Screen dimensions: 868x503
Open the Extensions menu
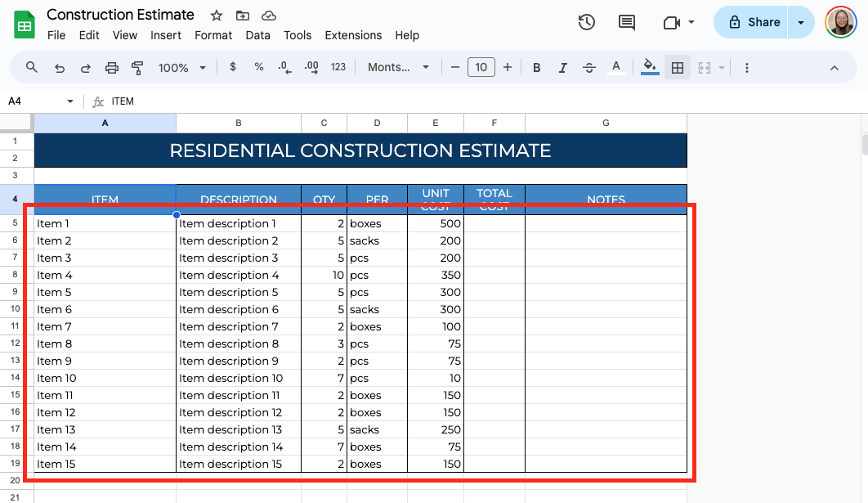click(x=353, y=35)
